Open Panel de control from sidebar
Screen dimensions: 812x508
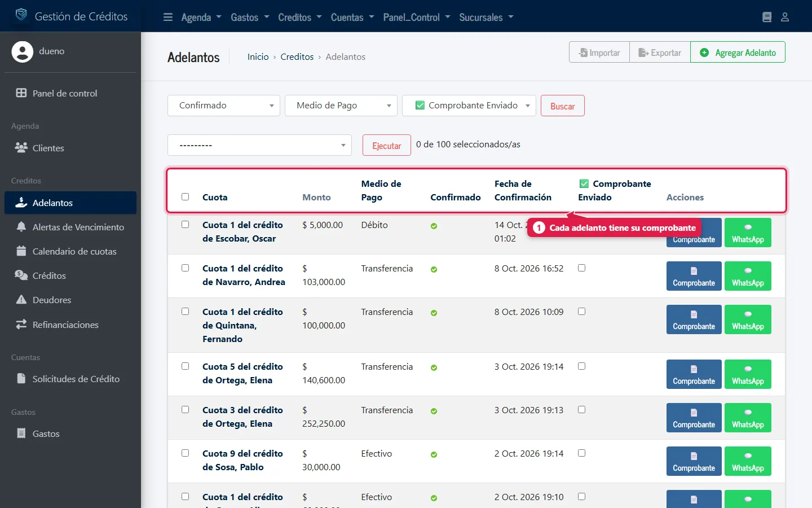70,93
